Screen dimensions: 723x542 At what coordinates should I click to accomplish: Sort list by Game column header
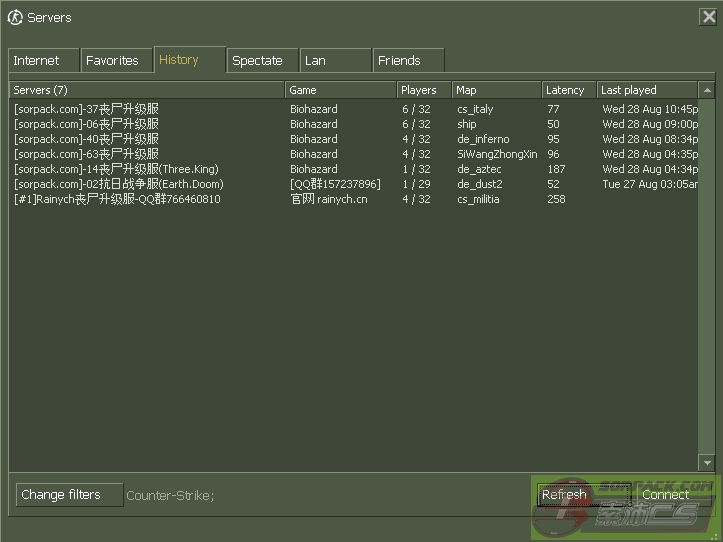341,90
